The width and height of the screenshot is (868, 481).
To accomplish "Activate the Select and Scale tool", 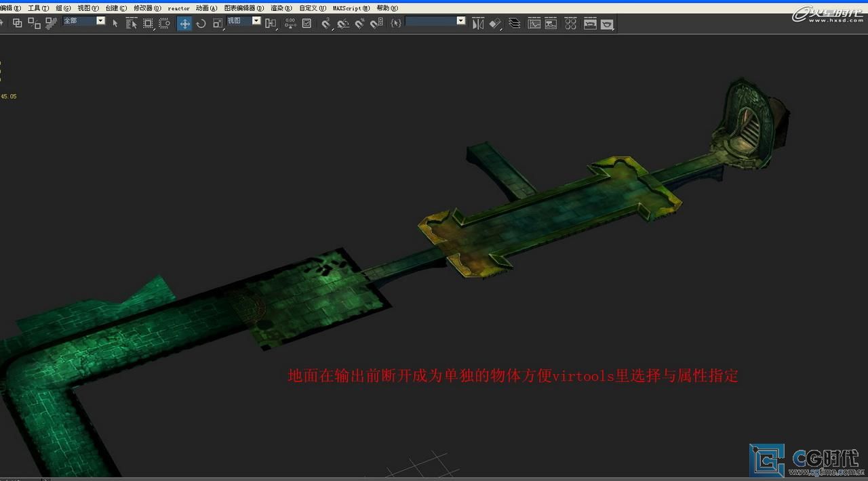I will click(x=218, y=23).
